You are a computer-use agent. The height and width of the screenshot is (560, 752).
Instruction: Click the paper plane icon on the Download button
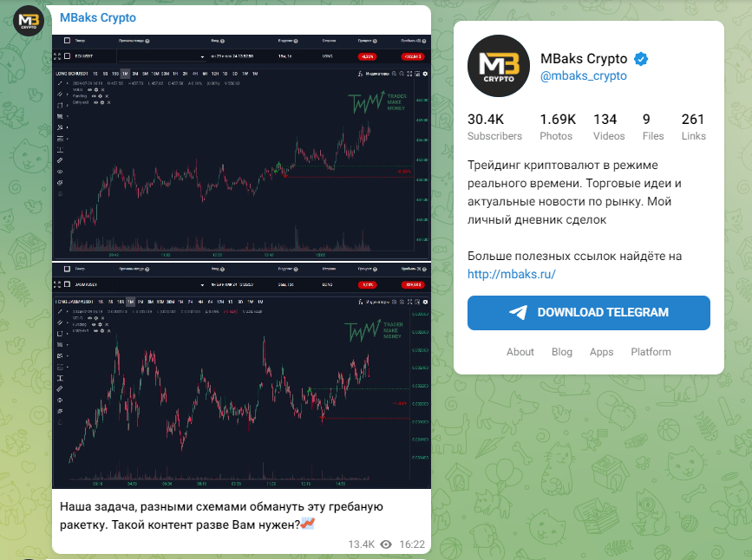click(x=519, y=313)
